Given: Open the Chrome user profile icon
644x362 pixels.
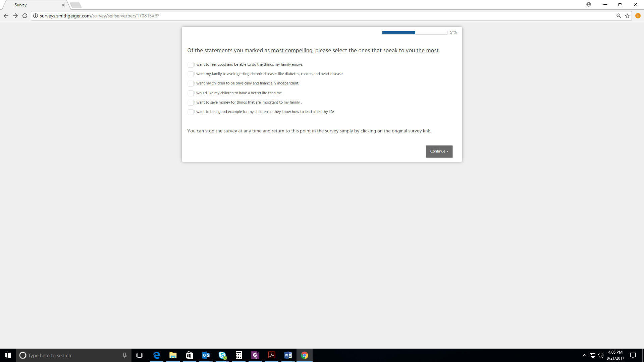Looking at the screenshot, I should 589,4.
